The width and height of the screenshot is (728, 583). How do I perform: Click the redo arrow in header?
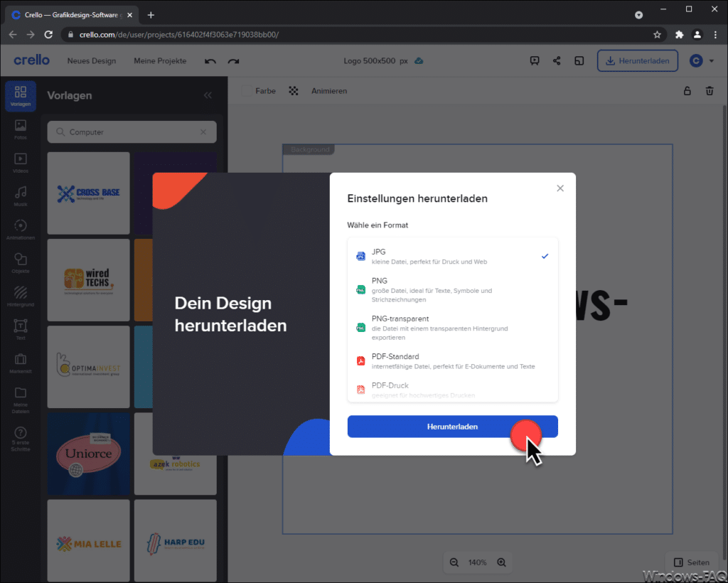233,61
